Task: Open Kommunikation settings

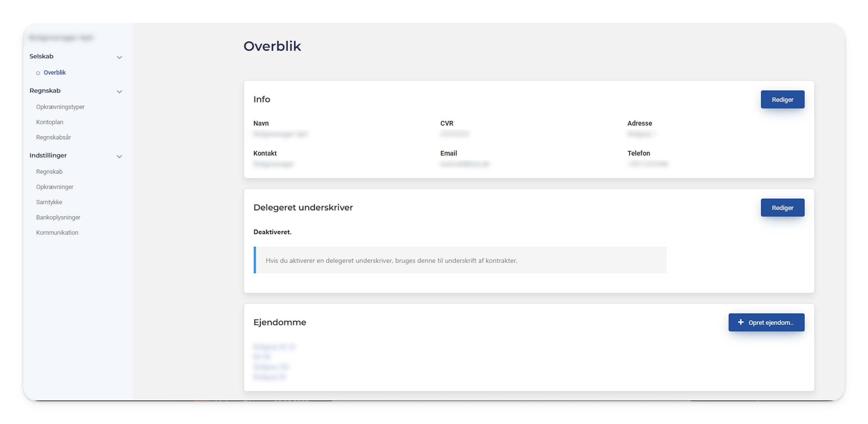Action: click(57, 233)
